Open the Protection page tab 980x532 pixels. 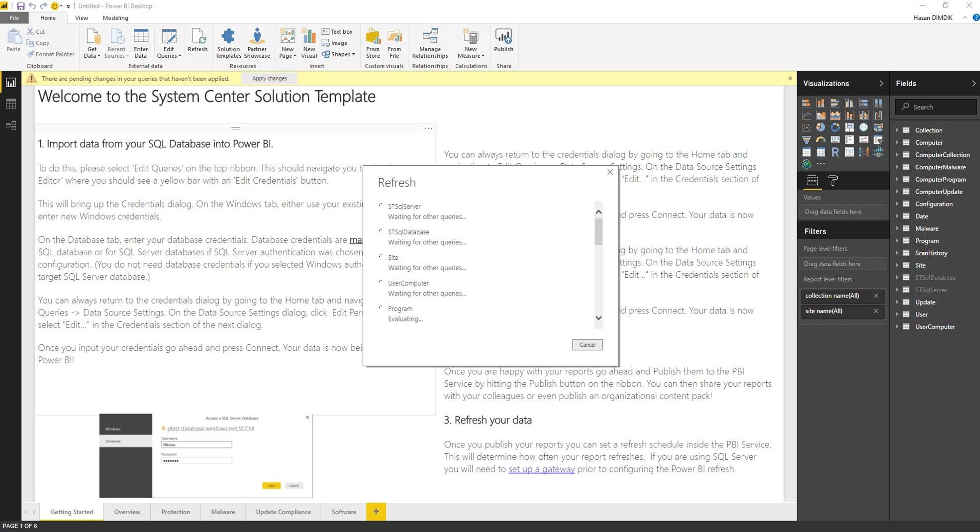175,512
